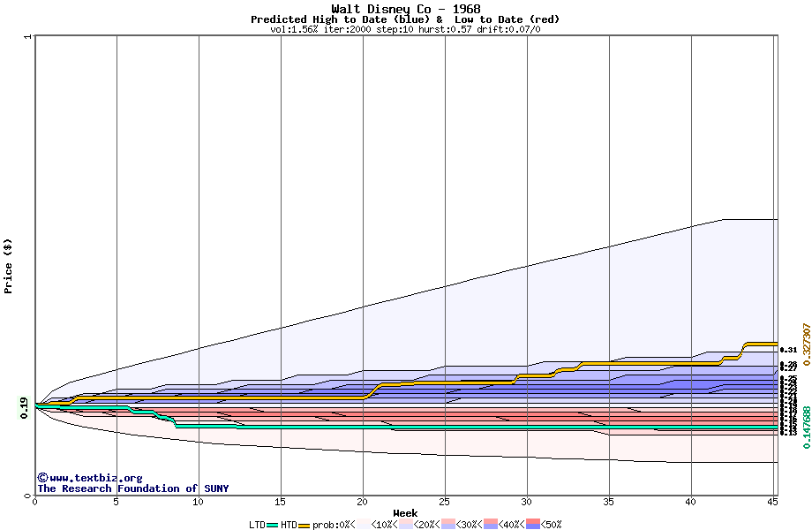
Task: Click the 'HTD' legend text
Action: pyautogui.click(x=289, y=525)
